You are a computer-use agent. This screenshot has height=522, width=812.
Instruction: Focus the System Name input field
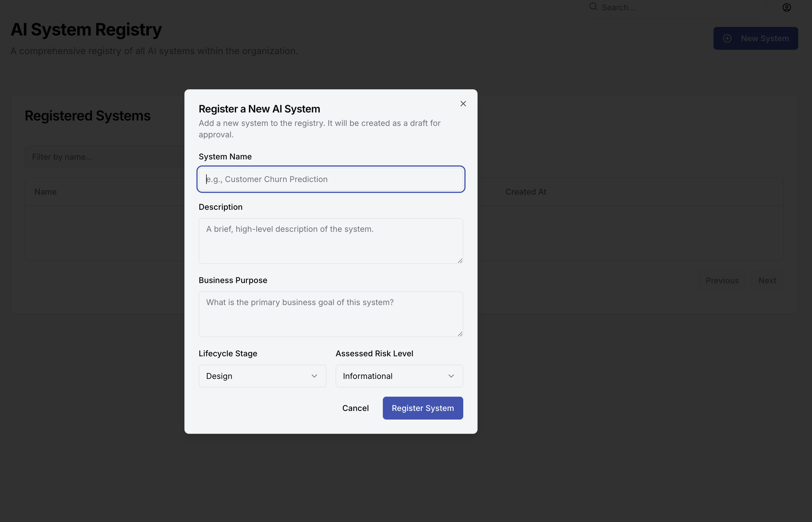(331, 179)
